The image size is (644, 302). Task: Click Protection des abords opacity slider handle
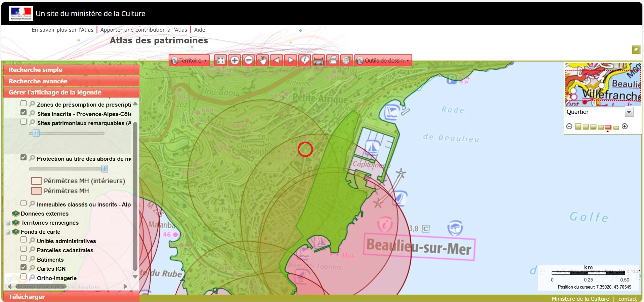[x=105, y=168]
